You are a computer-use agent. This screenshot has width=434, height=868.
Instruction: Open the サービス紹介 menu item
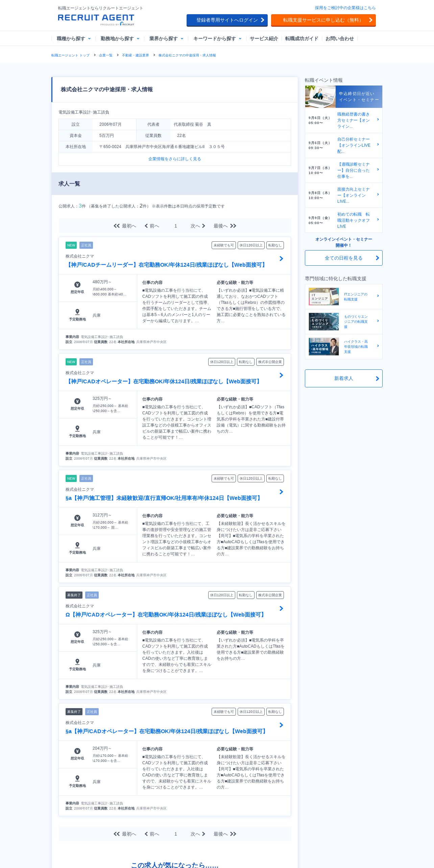click(x=264, y=39)
